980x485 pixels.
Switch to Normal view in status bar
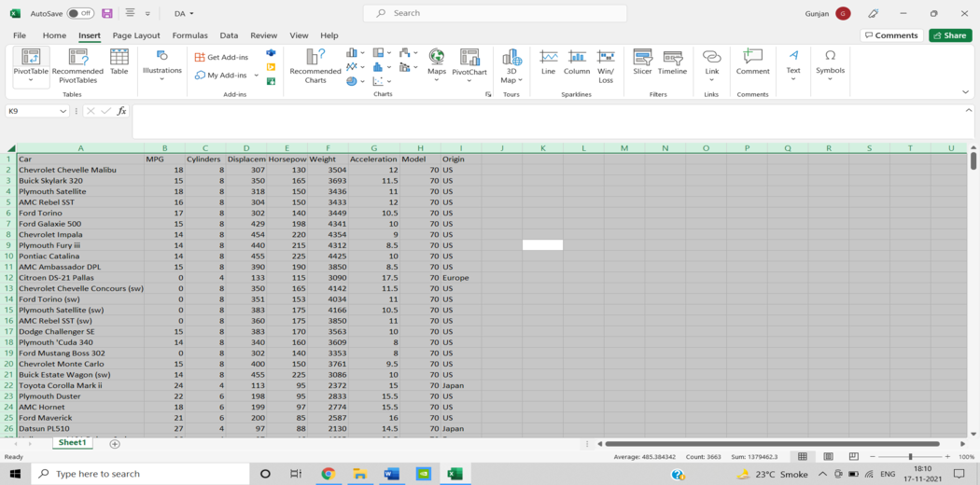click(803, 457)
